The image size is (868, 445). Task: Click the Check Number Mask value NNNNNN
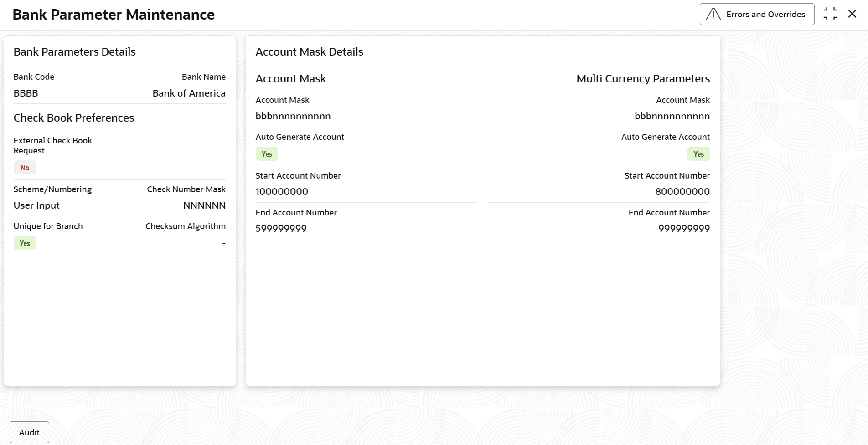tap(204, 205)
